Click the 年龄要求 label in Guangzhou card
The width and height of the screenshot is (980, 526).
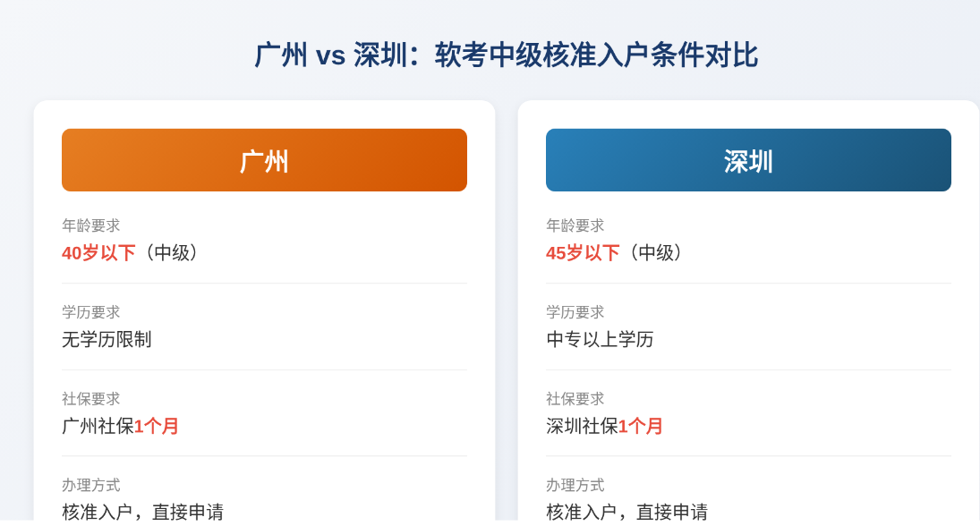point(91,225)
